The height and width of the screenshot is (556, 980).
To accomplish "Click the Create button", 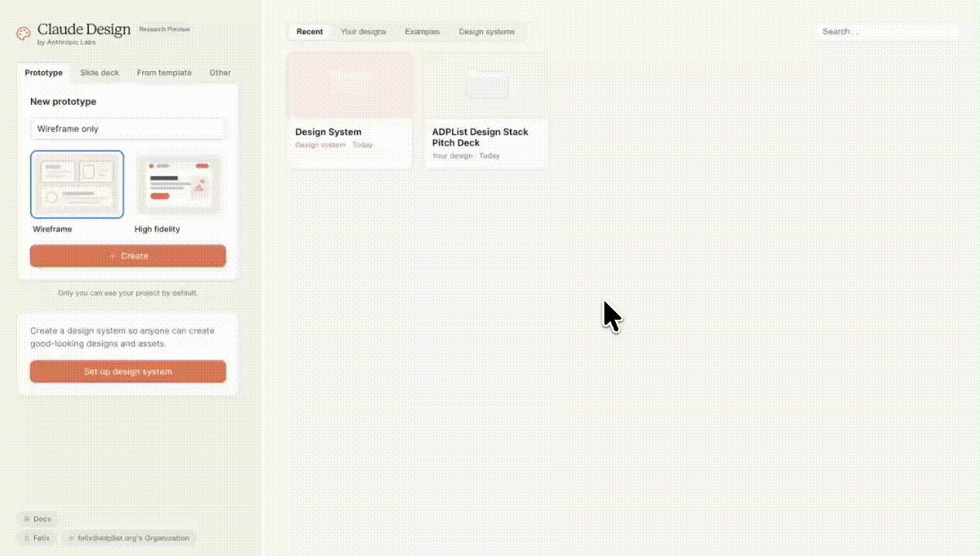I will point(128,256).
